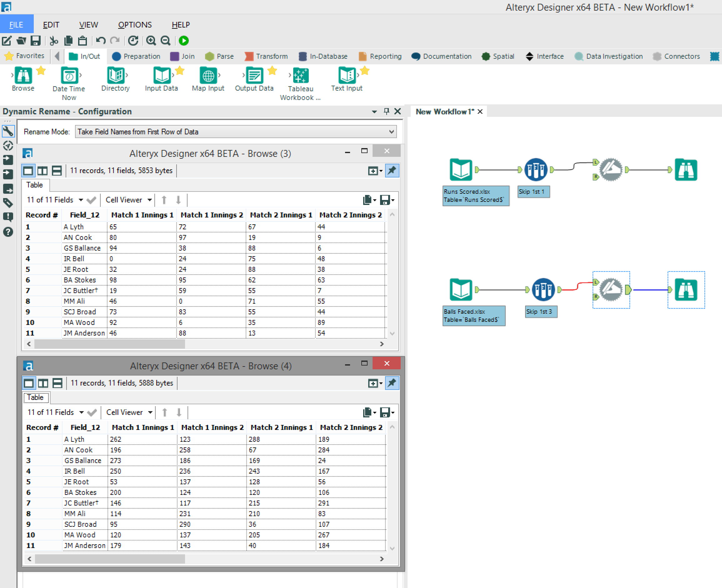Select the upper Browse node on canvas
Viewport: 722px width, 588px height.
tap(686, 169)
